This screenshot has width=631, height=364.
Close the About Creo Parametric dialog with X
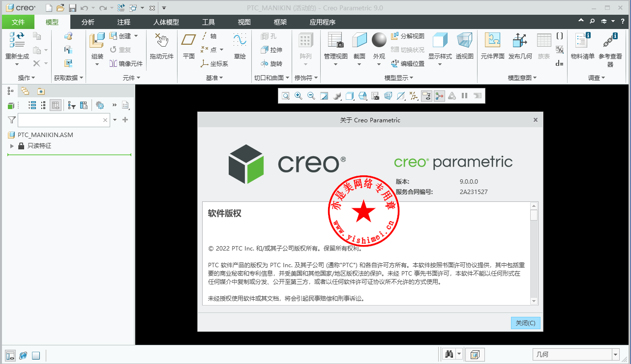[536, 120]
